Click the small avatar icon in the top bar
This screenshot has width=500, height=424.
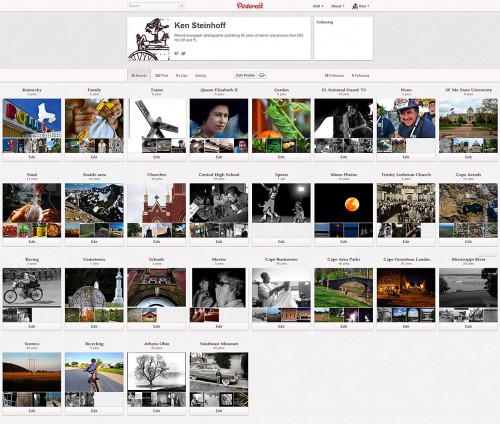(x=355, y=6)
